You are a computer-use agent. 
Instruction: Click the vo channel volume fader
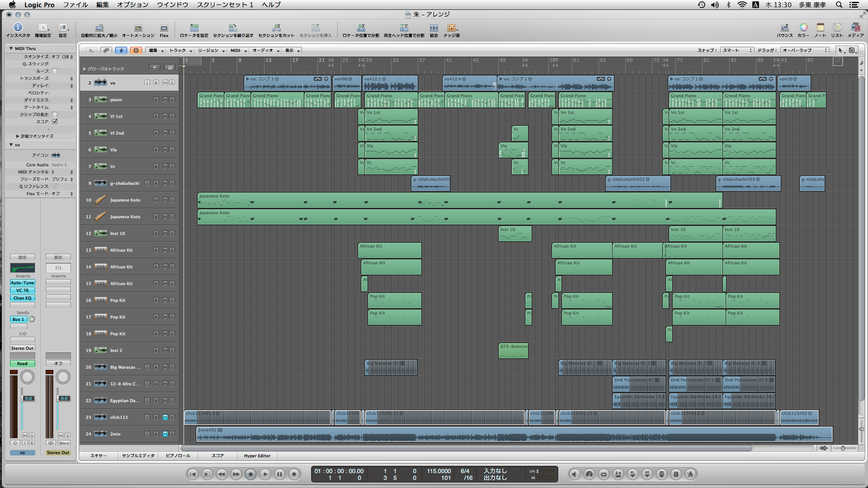(28, 398)
